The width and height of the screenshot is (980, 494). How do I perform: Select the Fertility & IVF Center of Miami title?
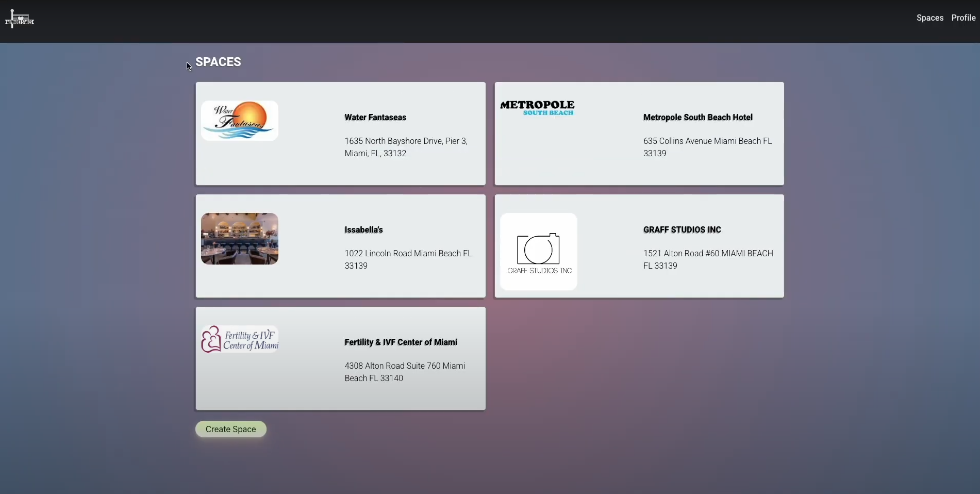pyautogui.click(x=401, y=342)
